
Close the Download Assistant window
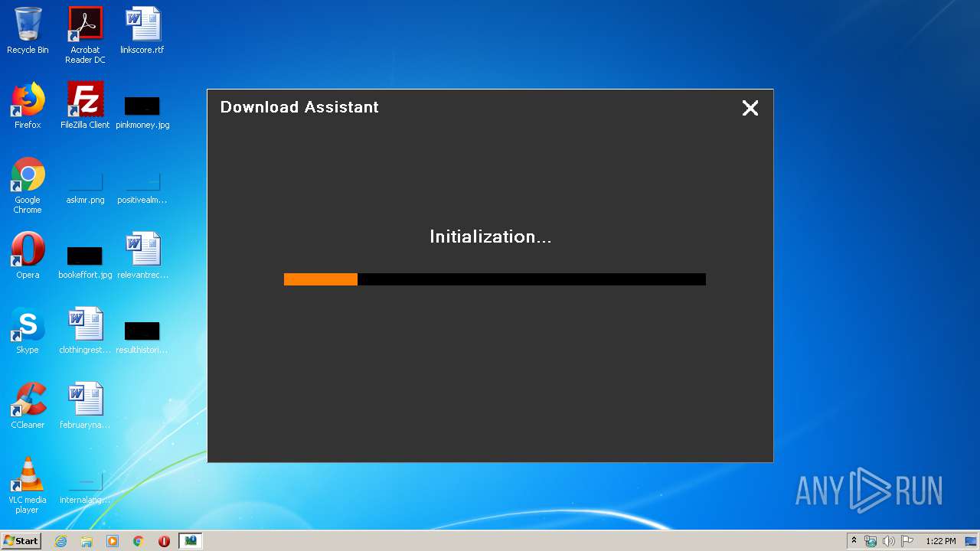coord(750,108)
